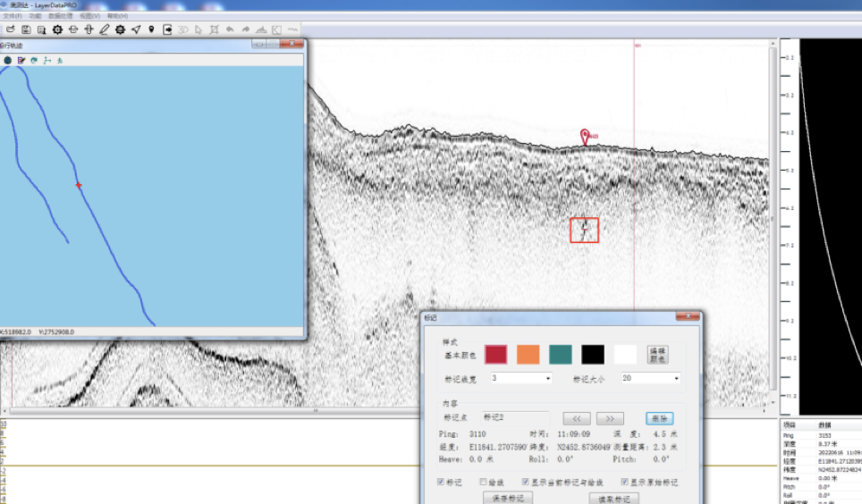Open the 标记大小 dropdown
The height and width of the screenshot is (504, 862).
click(x=676, y=378)
